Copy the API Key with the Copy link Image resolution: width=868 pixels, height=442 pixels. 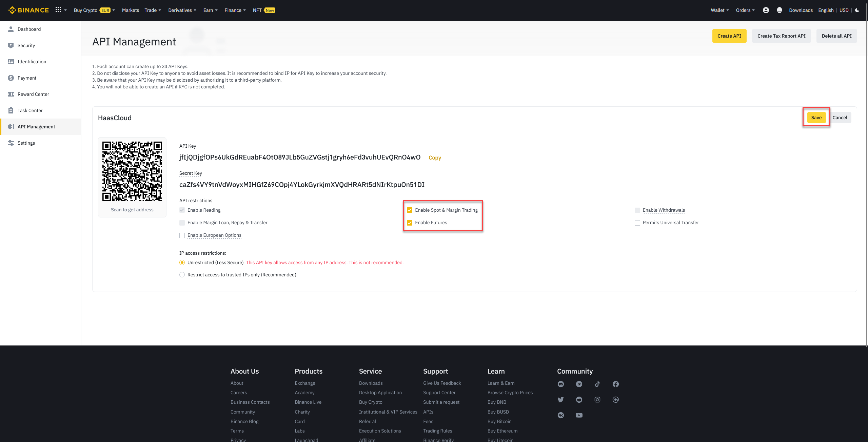pos(435,157)
